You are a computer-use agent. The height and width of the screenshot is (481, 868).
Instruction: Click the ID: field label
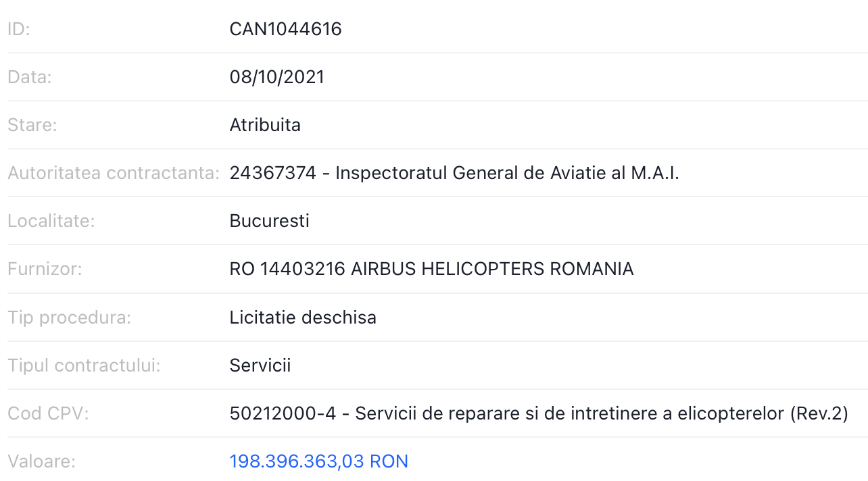click(x=19, y=29)
